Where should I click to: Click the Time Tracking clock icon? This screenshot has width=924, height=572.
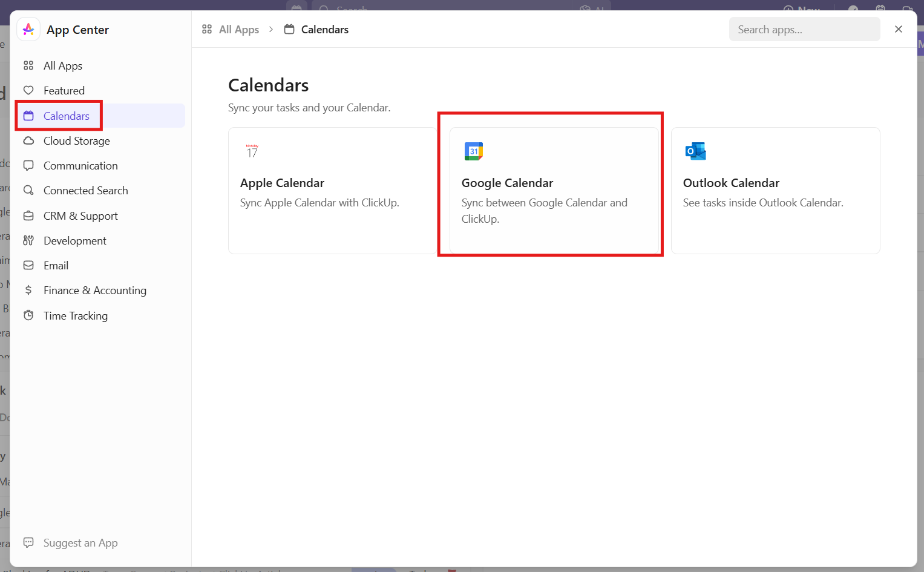[28, 315]
